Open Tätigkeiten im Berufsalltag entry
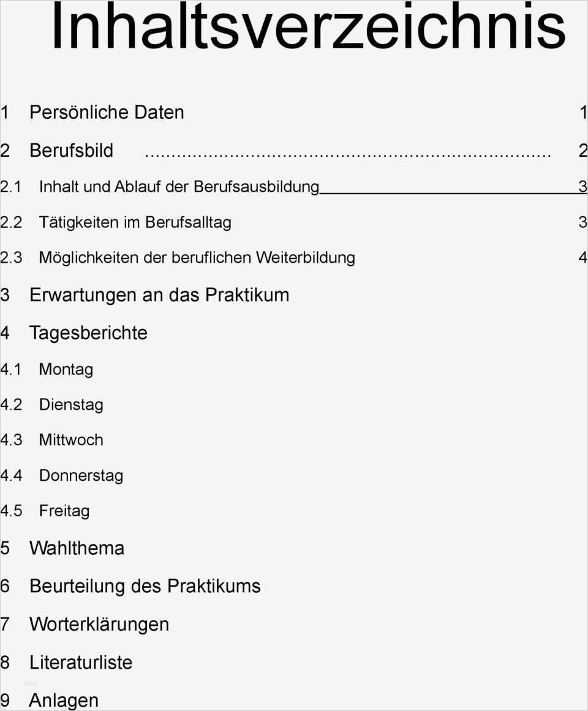This screenshot has height=711, width=588. 135,222
